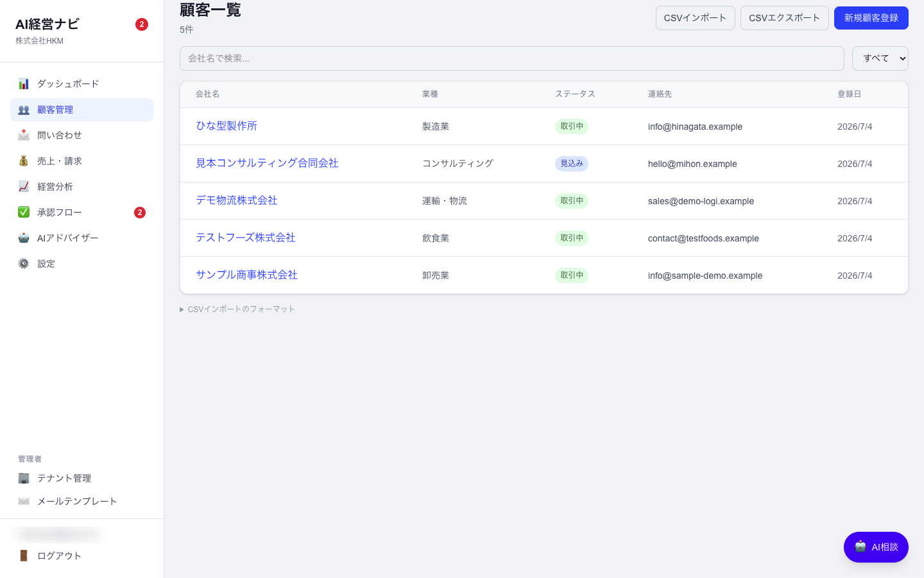Image resolution: width=924 pixels, height=578 pixels.
Task: Open テストフーズ株式会社 customer link
Action: tap(246, 238)
